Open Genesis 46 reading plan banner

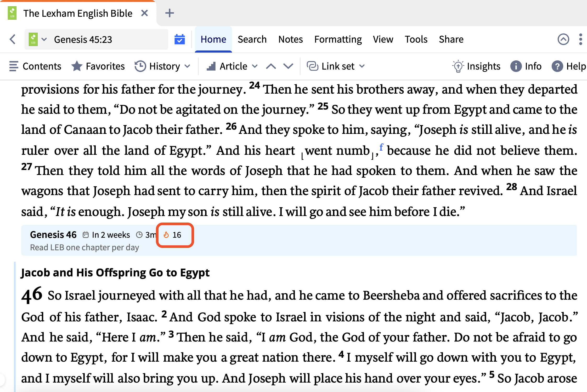(x=299, y=240)
